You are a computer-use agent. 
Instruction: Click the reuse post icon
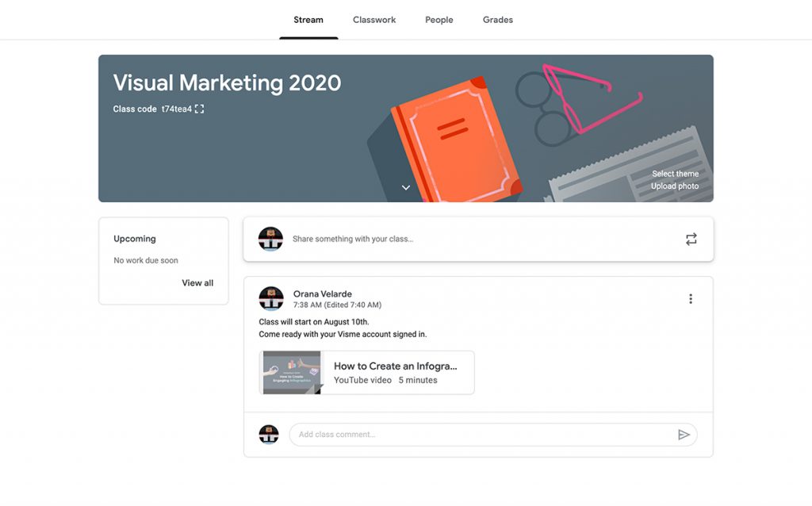691,238
